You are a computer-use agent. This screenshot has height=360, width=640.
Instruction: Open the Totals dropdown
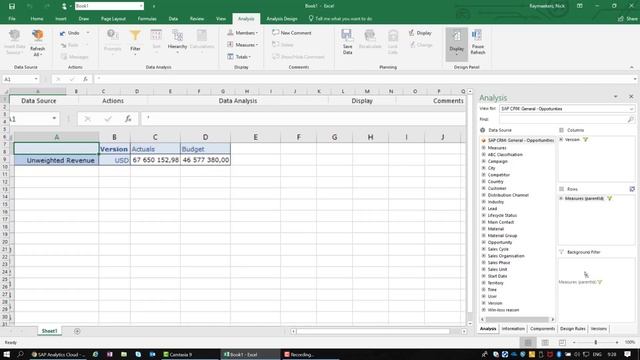(x=240, y=57)
